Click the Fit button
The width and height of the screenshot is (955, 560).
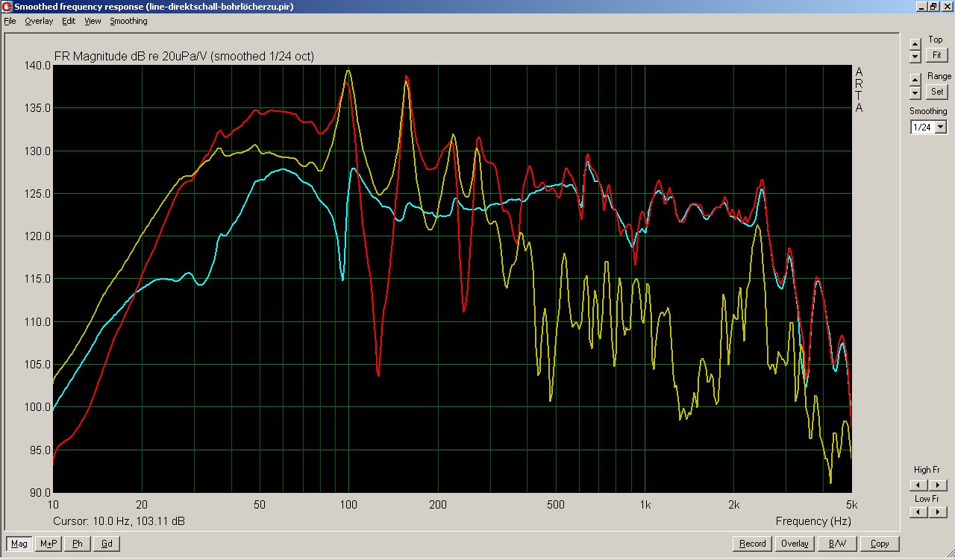point(936,55)
